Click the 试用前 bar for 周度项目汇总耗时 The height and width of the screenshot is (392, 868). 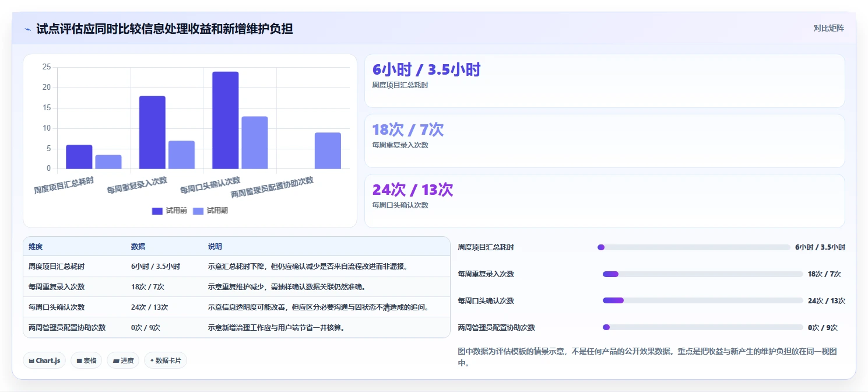point(79,157)
